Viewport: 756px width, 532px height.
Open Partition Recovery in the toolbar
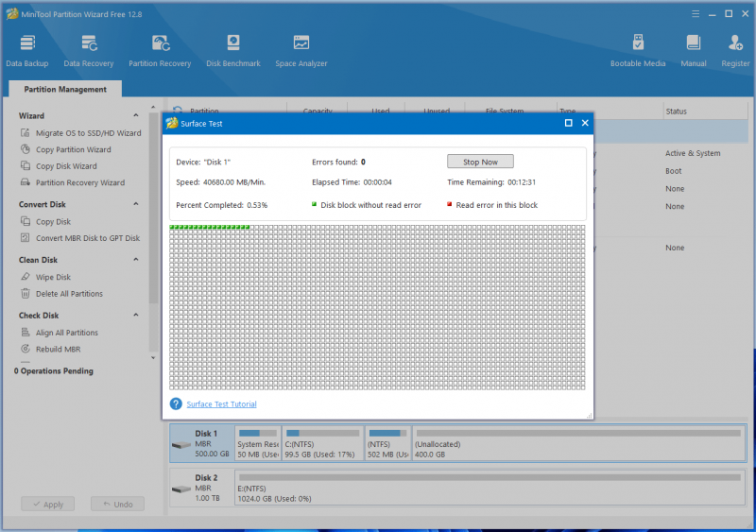[160, 50]
